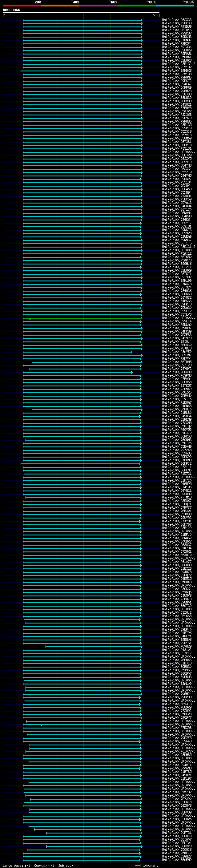Select the UniRef100_Q06H24 hit label
This screenshot has width=197, height=868.
177,694
